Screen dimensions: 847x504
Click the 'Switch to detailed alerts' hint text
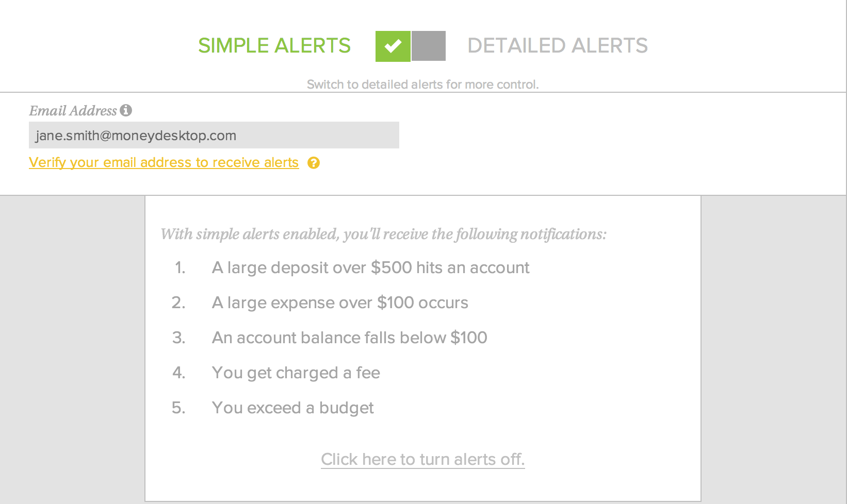[x=423, y=85]
